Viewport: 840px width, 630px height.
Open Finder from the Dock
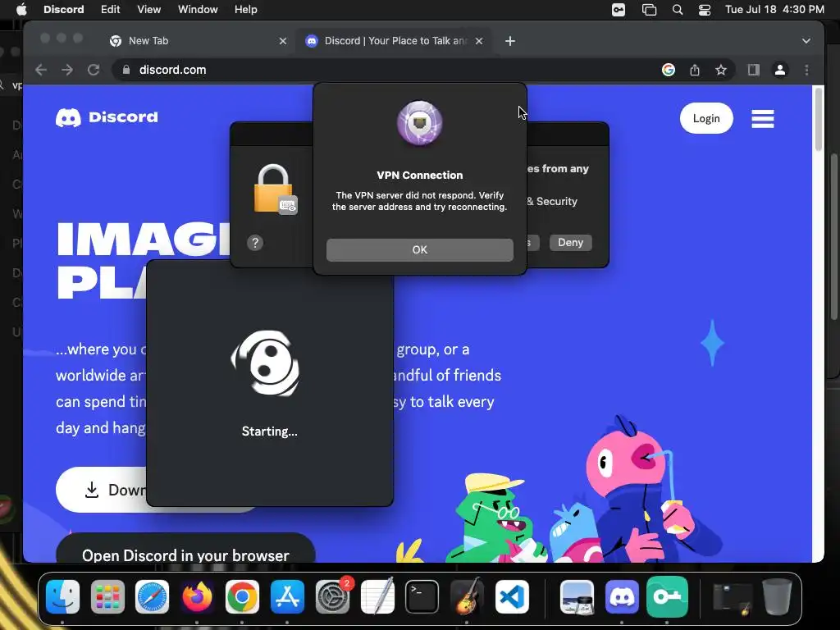tap(62, 596)
